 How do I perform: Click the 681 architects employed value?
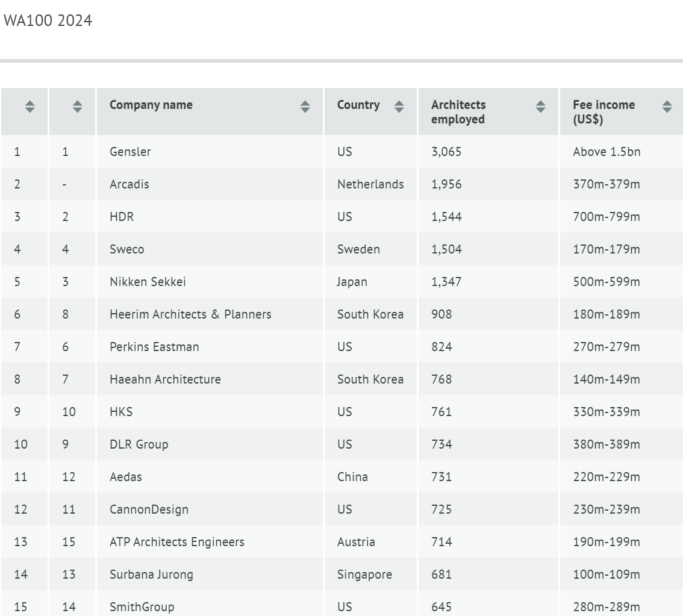tap(441, 574)
